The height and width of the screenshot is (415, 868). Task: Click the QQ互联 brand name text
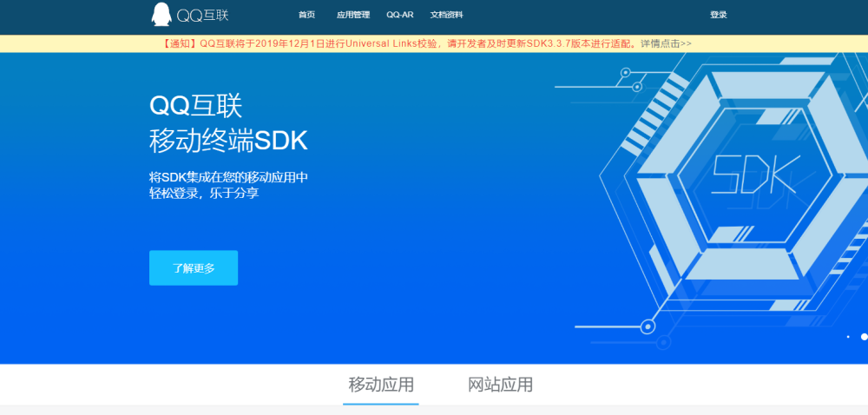[x=202, y=15]
